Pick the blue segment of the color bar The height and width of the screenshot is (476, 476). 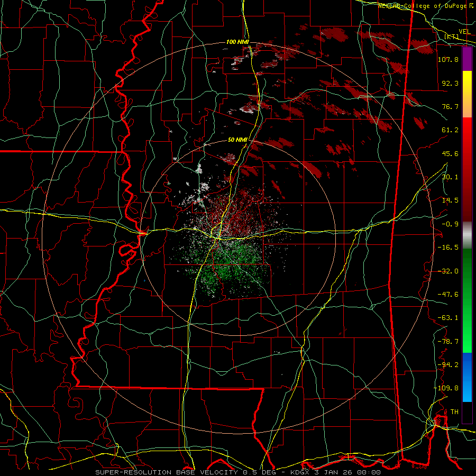pyautogui.click(x=467, y=377)
